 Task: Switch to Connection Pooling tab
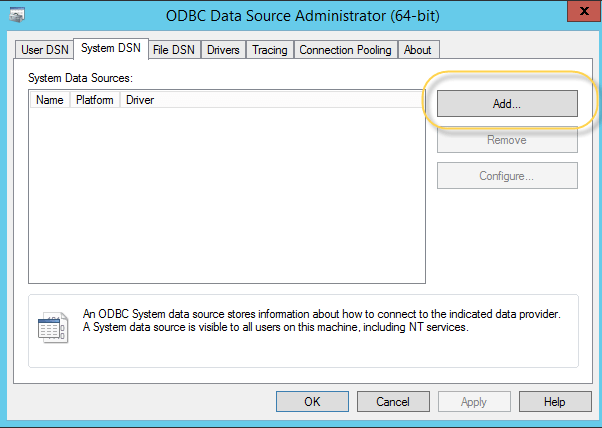(345, 50)
